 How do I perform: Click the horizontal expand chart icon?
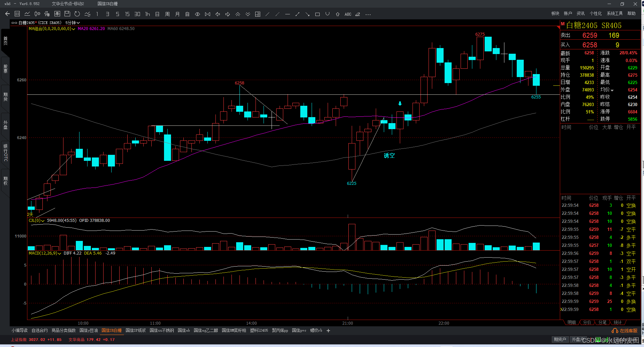(197, 14)
